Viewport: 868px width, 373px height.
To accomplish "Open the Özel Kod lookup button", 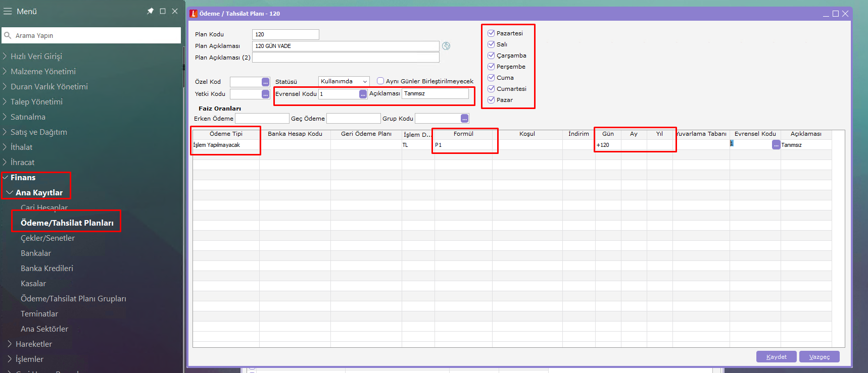I will click(x=265, y=82).
